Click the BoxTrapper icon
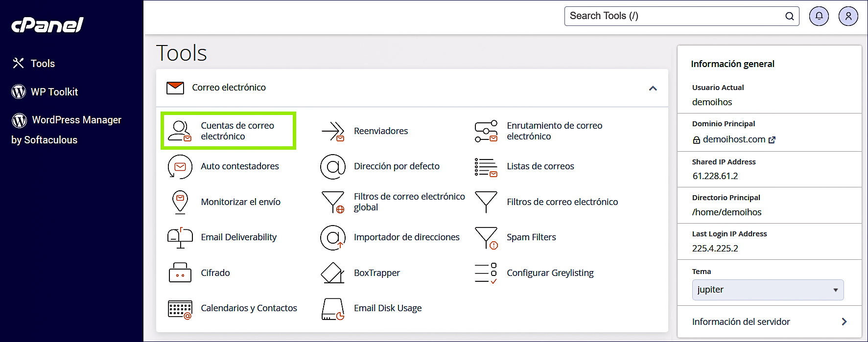Image resolution: width=868 pixels, height=342 pixels. pyautogui.click(x=333, y=273)
